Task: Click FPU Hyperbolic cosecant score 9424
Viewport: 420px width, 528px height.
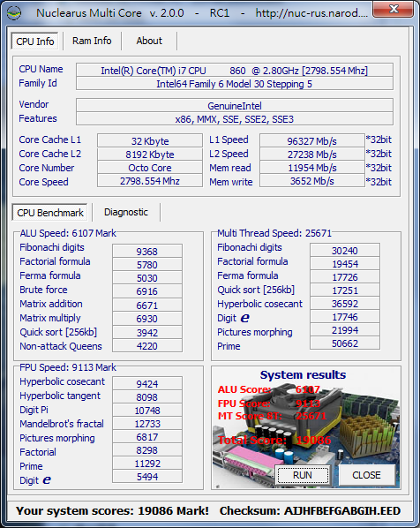Action: pos(147,383)
